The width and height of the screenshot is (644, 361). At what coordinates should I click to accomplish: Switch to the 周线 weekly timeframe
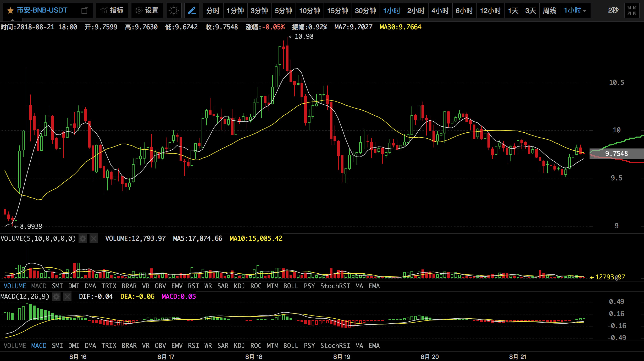click(x=549, y=10)
